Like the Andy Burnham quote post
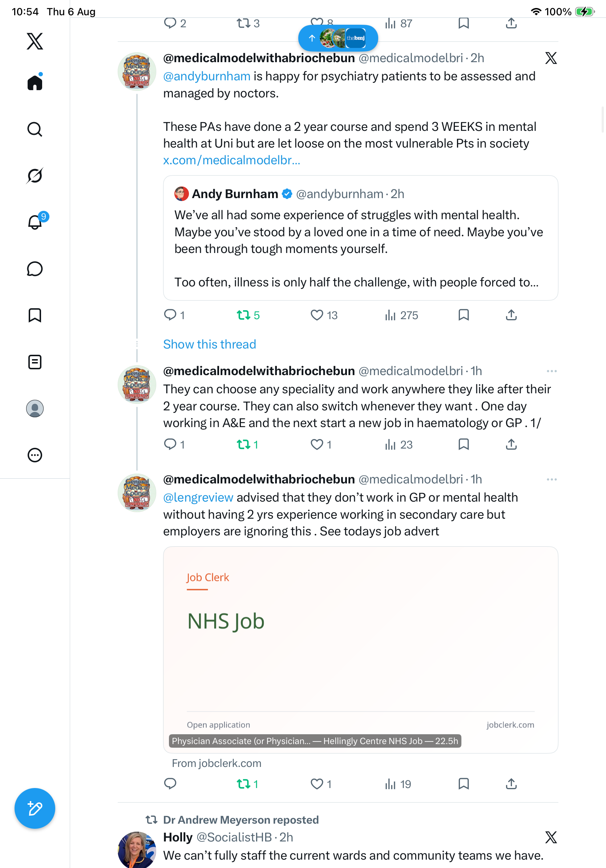Viewport: 606px width, 868px height. [324, 315]
